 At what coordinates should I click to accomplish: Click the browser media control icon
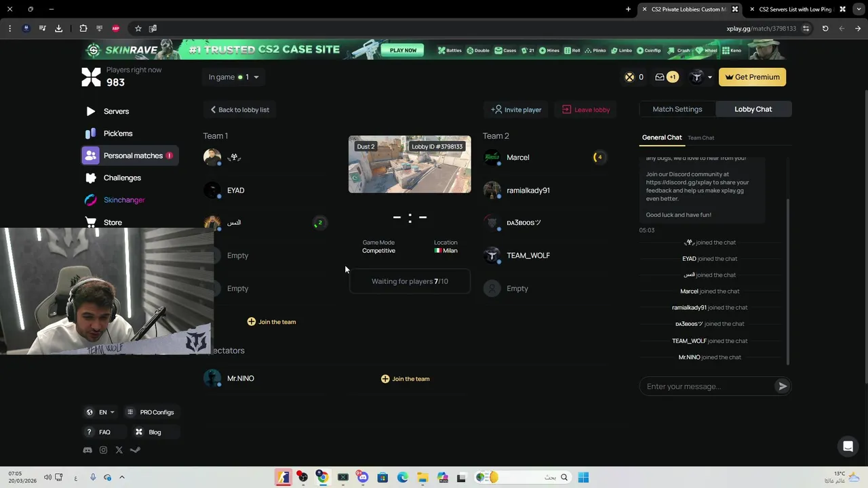(42, 28)
